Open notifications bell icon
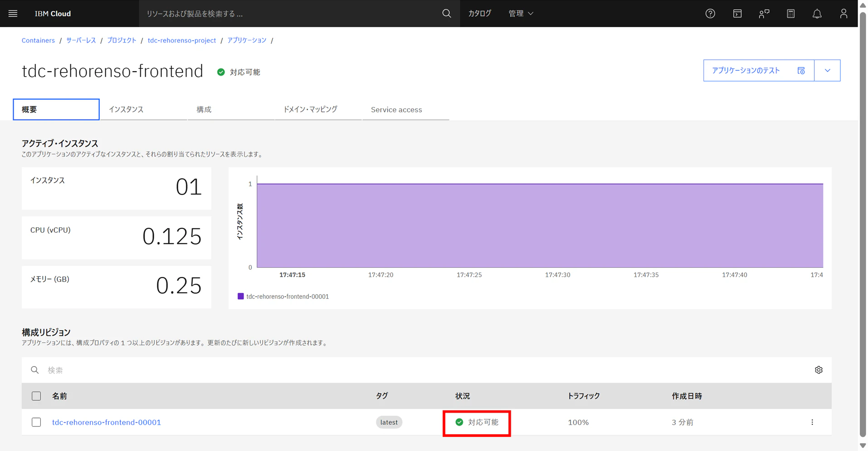 pyautogui.click(x=817, y=14)
